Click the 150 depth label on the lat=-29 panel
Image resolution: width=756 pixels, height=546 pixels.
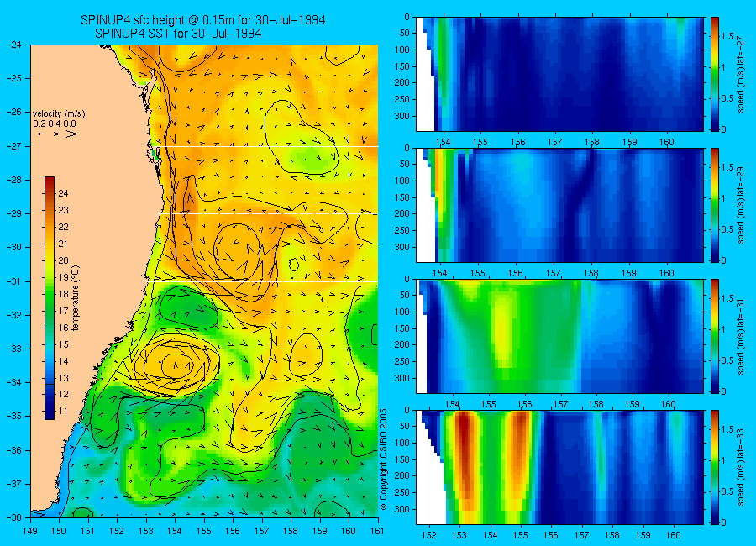(x=402, y=197)
